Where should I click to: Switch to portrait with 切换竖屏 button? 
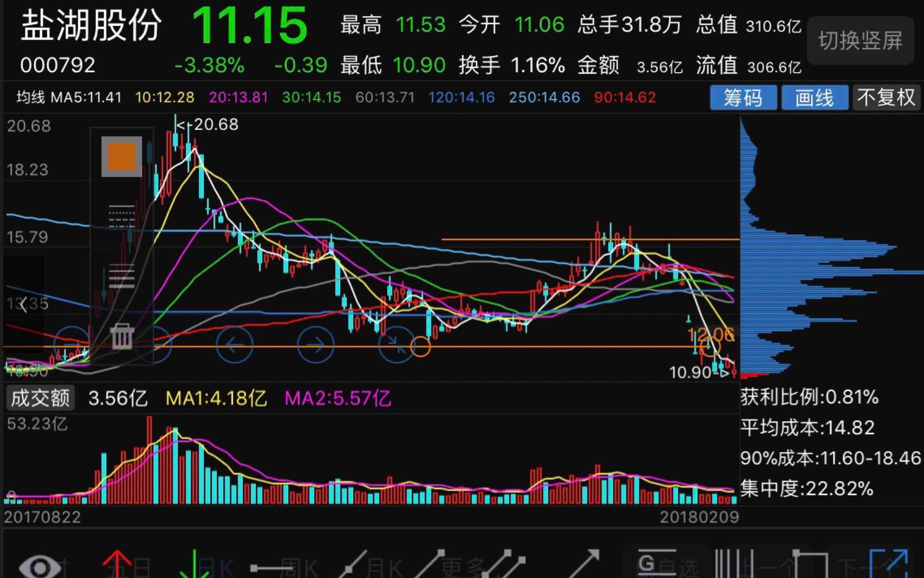click(860, 41)
